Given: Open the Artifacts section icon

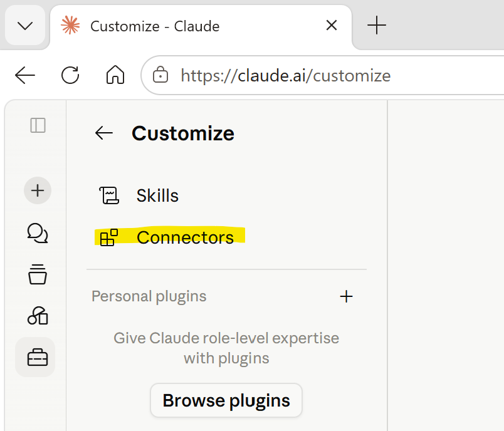Looking at the screenshot, I should (38, 315).
